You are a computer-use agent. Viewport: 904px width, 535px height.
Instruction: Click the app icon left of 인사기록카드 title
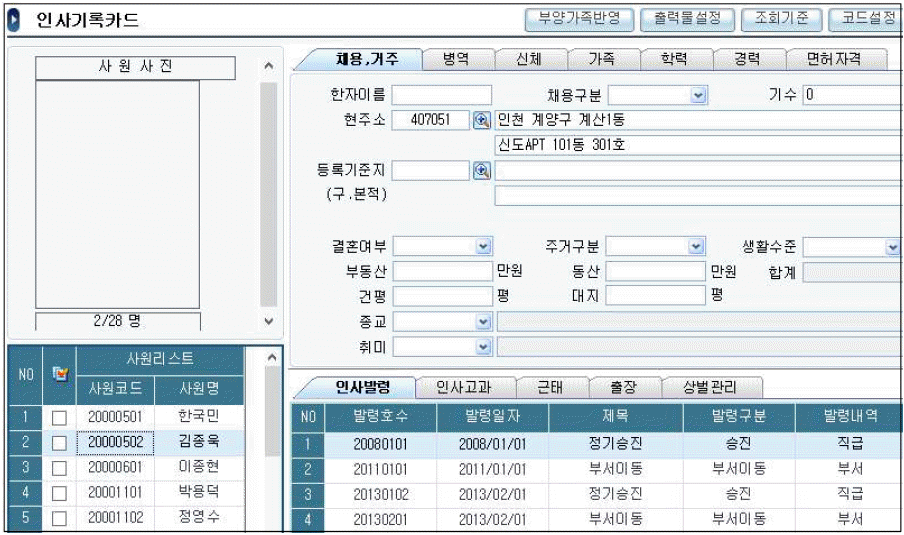pos(14,20)
